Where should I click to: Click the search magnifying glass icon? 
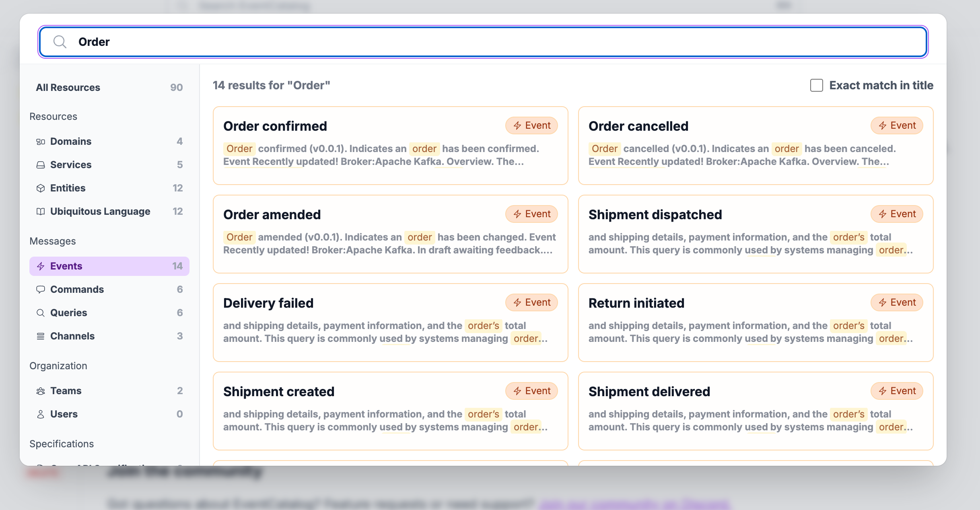click(x=60, y=41)
